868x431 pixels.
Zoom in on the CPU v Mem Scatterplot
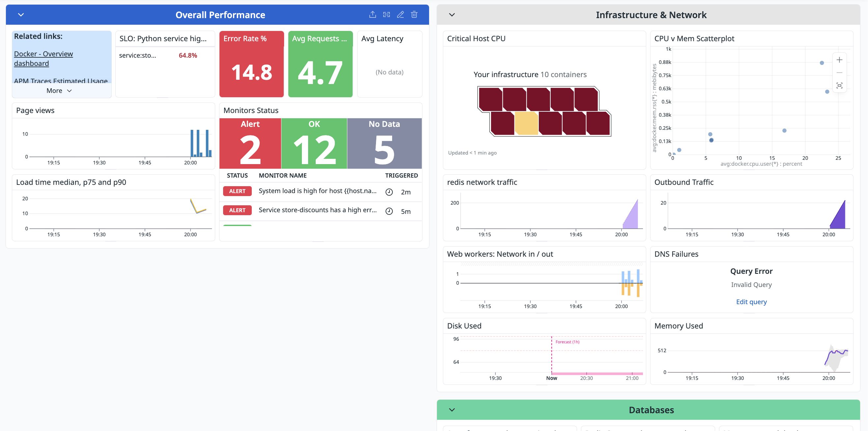(839, 60)
